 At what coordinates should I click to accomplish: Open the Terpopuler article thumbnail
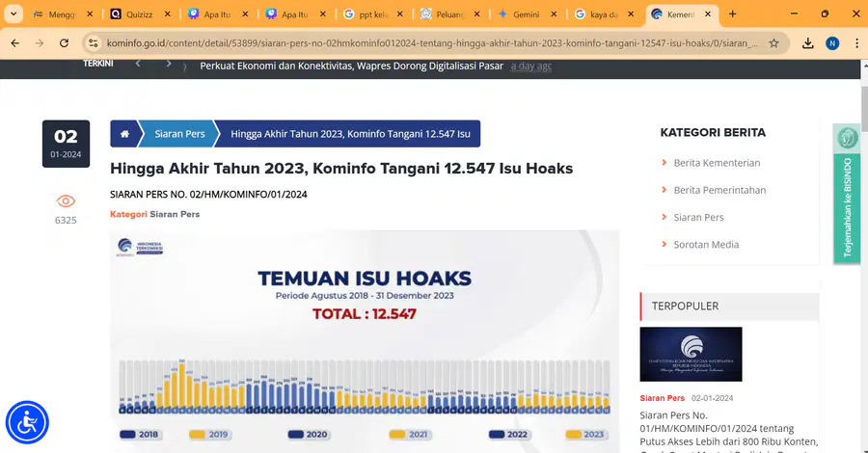[691, 354]
